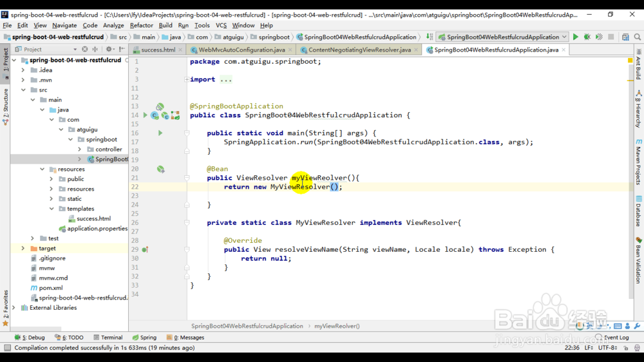
Task: Open Project panel settings gear
Action: tap(109, 49)
